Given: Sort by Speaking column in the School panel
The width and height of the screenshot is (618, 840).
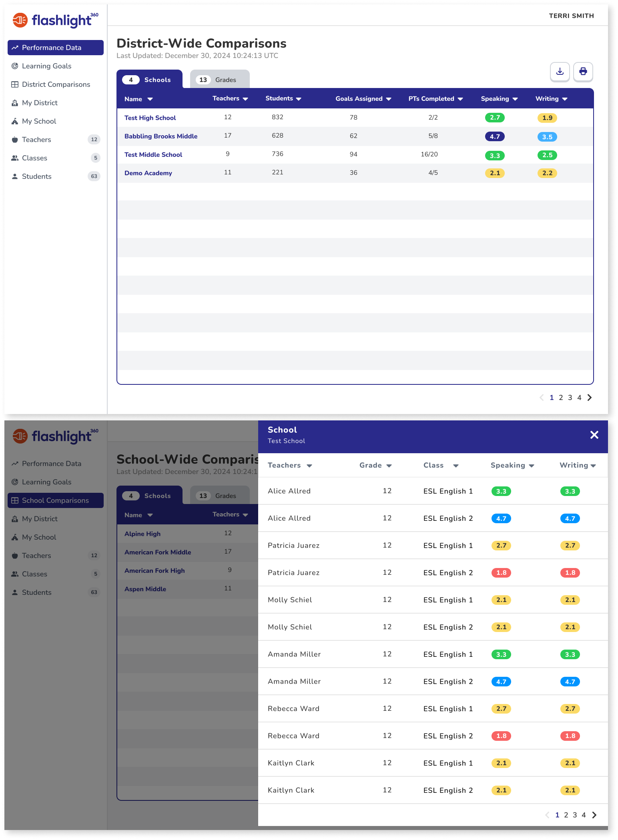Looking at the screenshot, I should click(512, 465).
